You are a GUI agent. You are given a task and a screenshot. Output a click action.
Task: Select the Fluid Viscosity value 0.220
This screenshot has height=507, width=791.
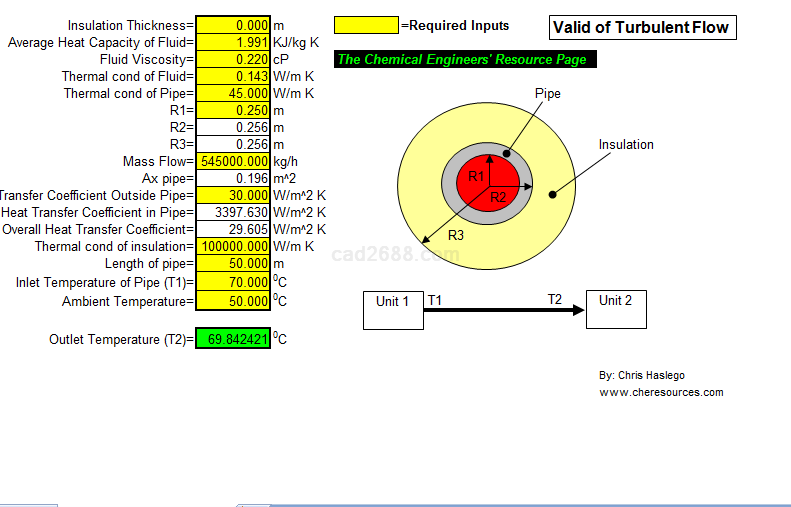pos(233,59)
